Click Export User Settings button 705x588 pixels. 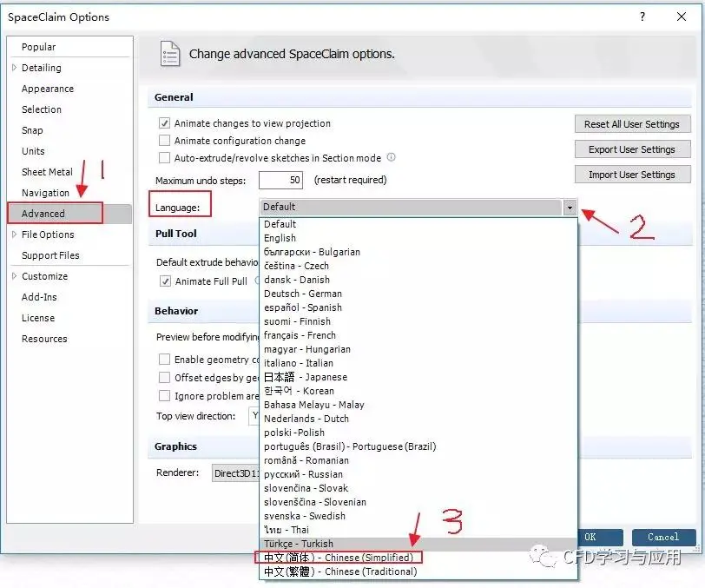632,149
